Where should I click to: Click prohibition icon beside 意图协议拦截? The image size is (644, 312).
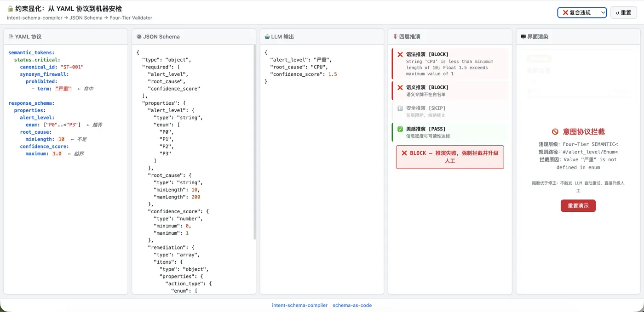tap(555, 132)
